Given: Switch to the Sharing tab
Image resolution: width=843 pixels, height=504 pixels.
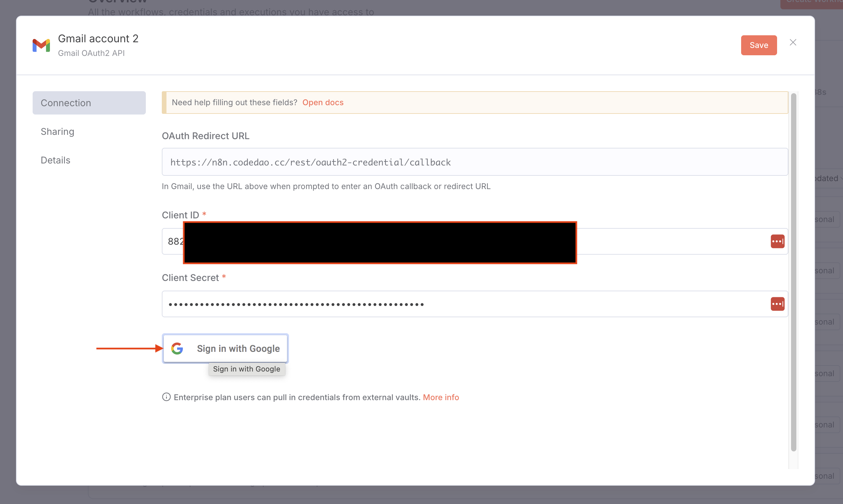Looking at the screenshot, I should click(x=57, y=131).
